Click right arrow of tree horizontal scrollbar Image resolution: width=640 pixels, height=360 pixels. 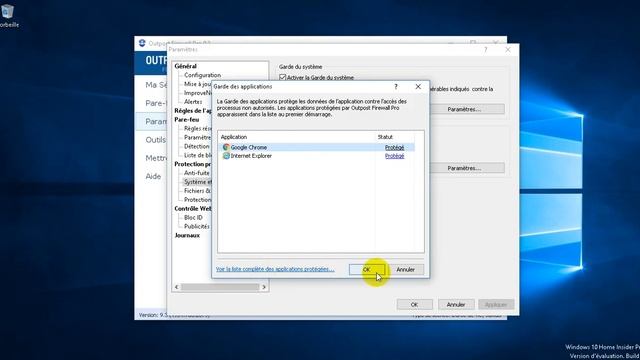click(264, 287)
